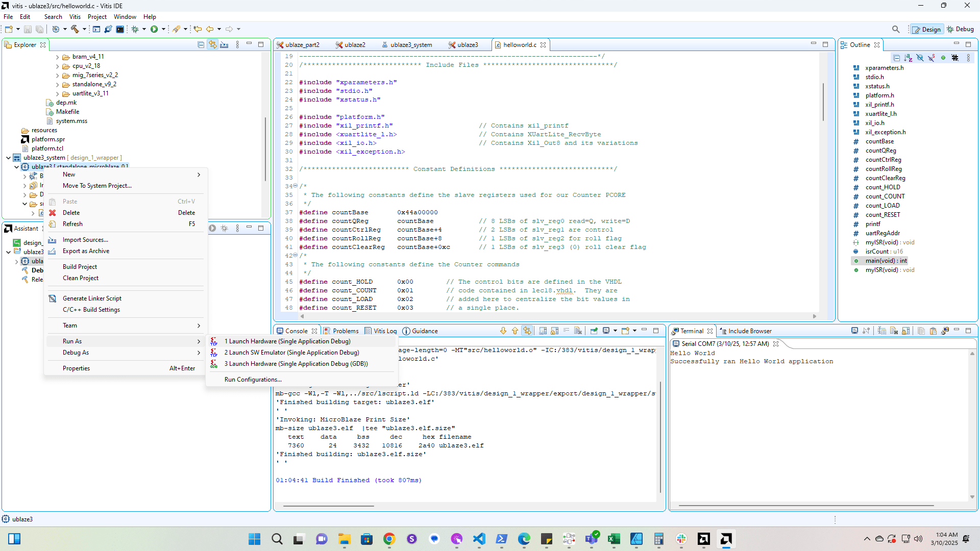
Task: Toggle alphabetical sort in Outline panel
Action: tap(908, 58)
